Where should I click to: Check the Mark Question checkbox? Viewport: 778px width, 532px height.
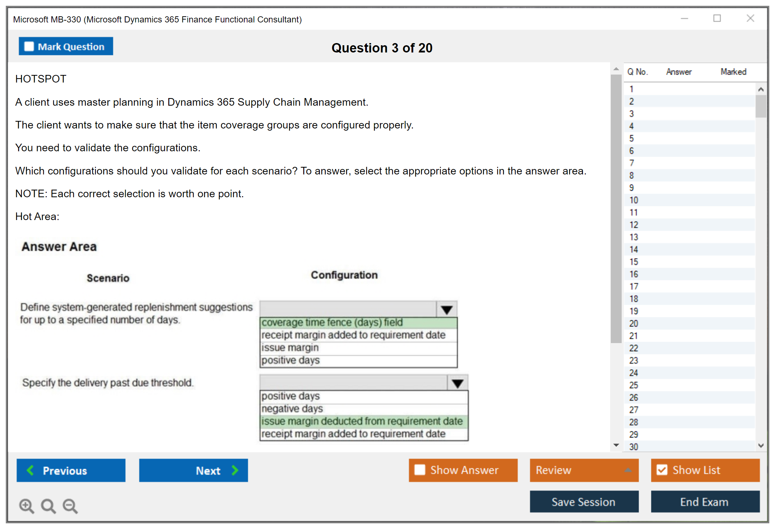(29, 47)
